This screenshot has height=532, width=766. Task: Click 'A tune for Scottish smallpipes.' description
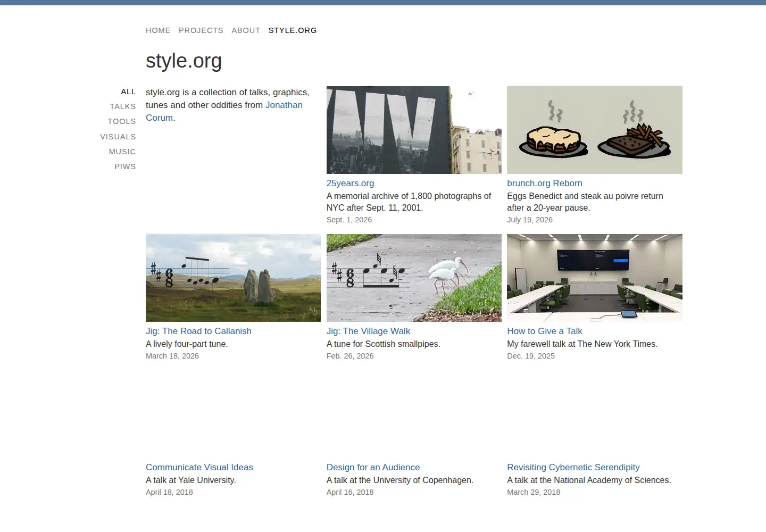pyautogui.click(x=384, y=344)
